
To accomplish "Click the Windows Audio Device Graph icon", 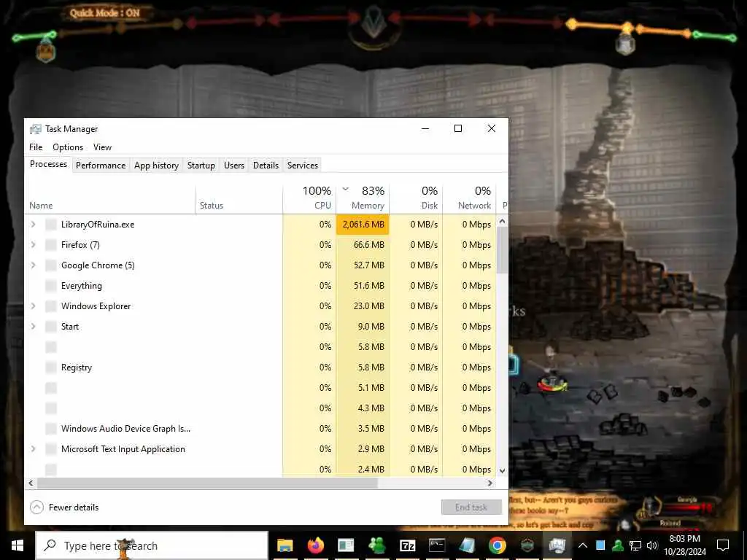I will [x=51, y=429].
